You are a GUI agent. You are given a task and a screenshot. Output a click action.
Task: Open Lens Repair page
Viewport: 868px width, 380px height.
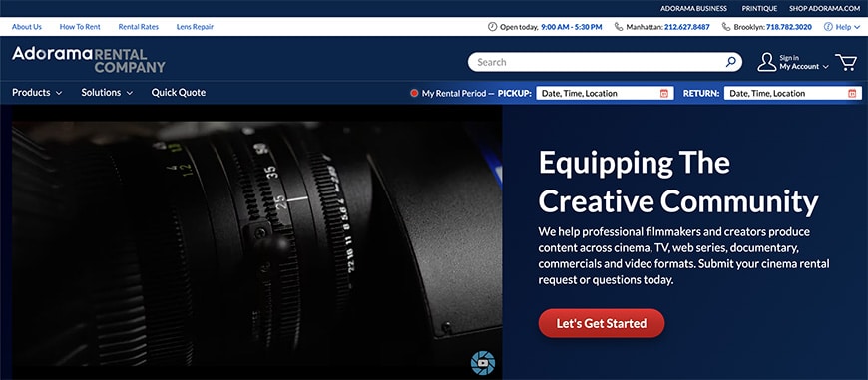click(x=195, y=27)
